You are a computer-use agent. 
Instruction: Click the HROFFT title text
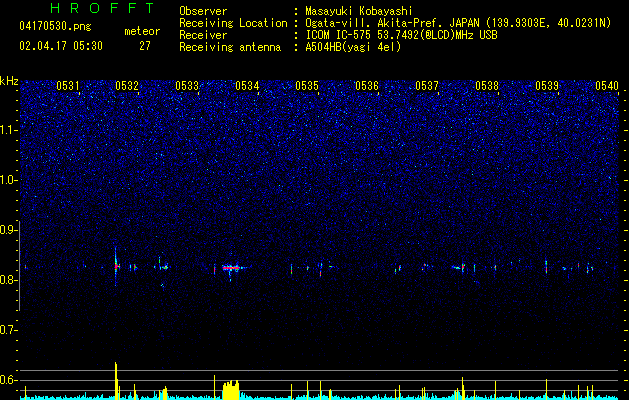click(x=103, y=8)
